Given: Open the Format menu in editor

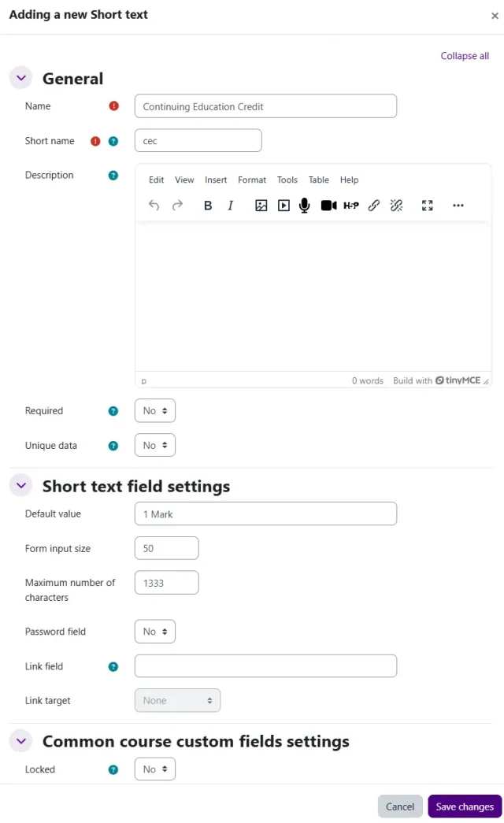Looking at the screenshot, I should point(252,180).
